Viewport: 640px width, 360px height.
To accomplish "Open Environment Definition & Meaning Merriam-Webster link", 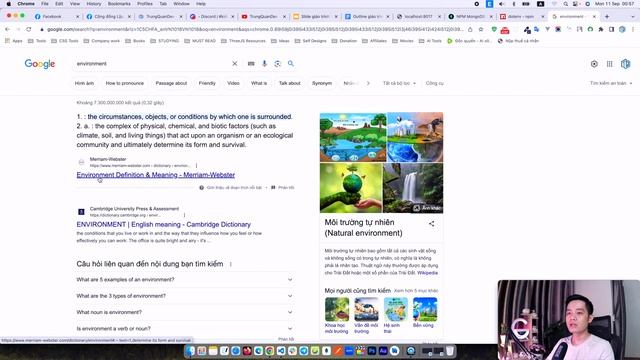I will coord(156,175).
